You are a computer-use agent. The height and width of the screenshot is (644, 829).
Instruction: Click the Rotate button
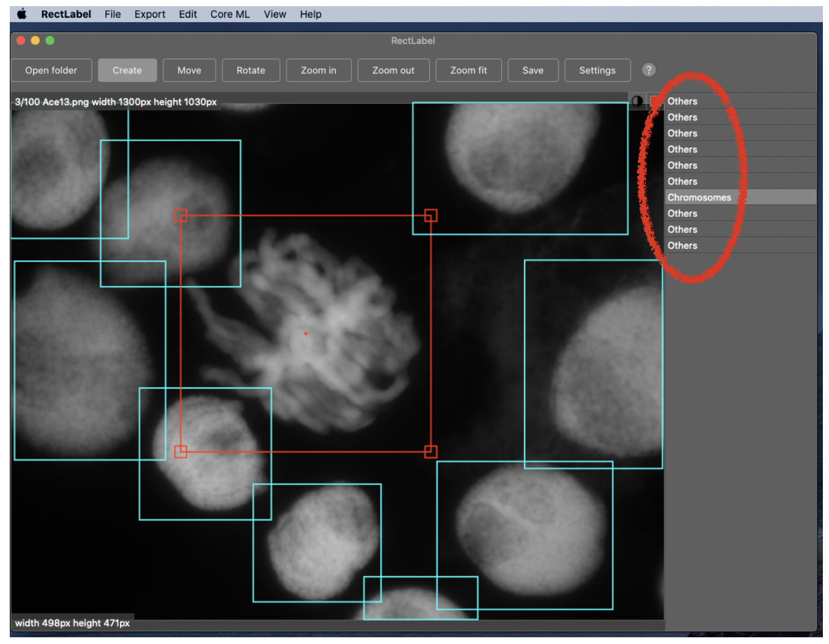[251, 70]
